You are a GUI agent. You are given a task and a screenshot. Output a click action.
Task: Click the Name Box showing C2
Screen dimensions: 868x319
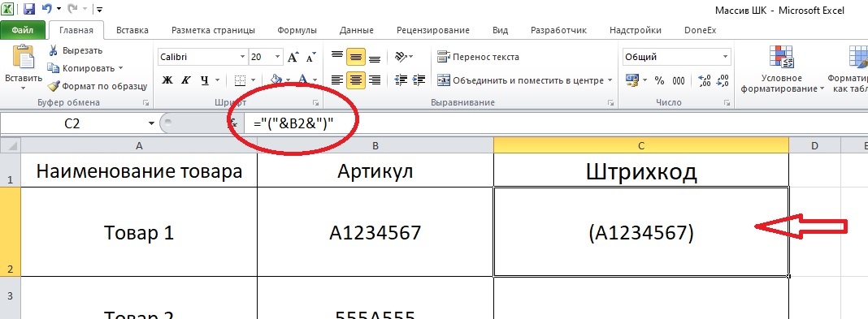coord(72,124)
